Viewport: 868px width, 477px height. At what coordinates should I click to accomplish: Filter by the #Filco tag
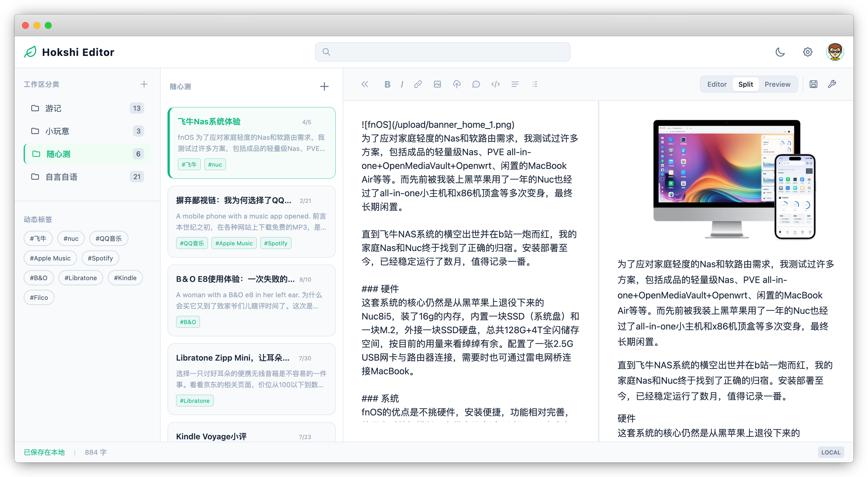pyautogui.click(x=39, y=298)
